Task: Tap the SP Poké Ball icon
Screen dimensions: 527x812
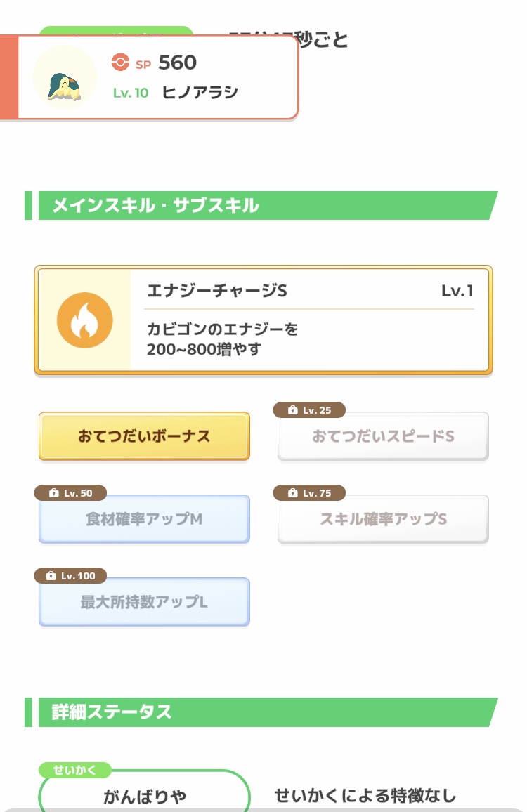Action: click(121, 63)
